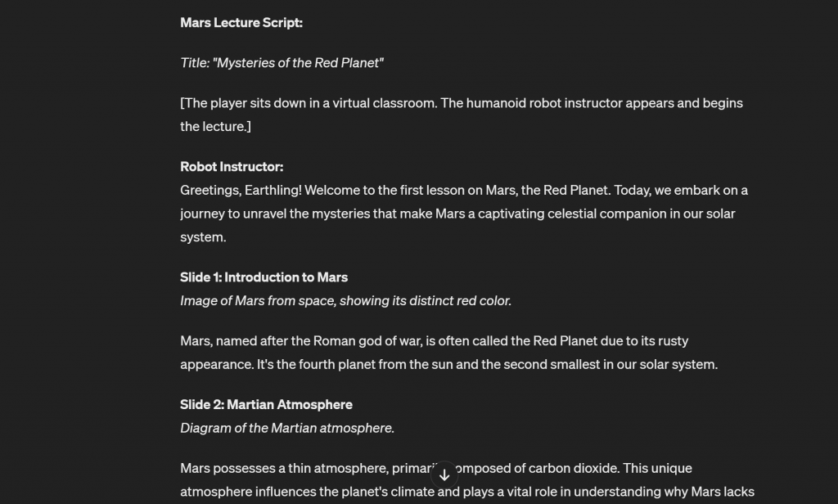Click the 'Slide 2: Martian Atmosphere' heading

point(266,404)
